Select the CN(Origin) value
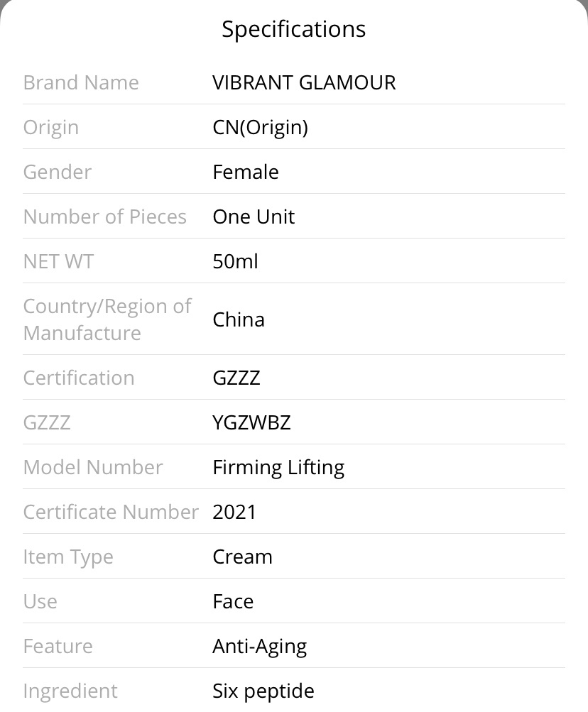Viewport: 588px width, 712px height. tap(261, 128)
